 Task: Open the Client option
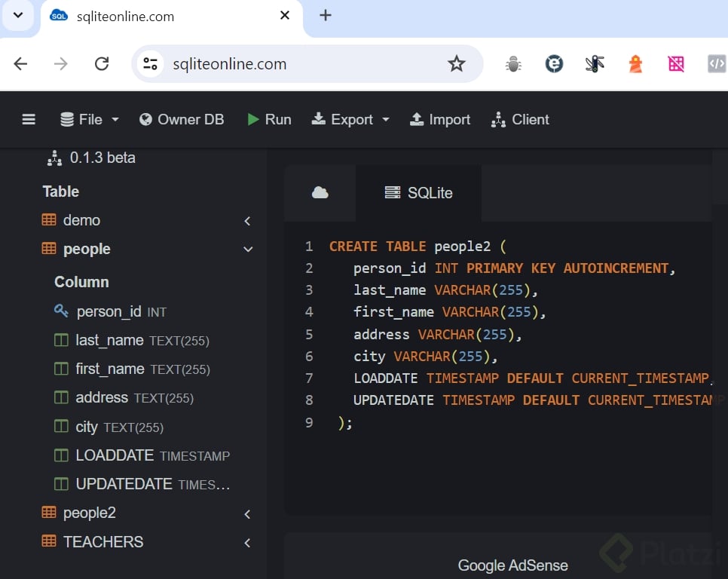(x=520, y=120)
